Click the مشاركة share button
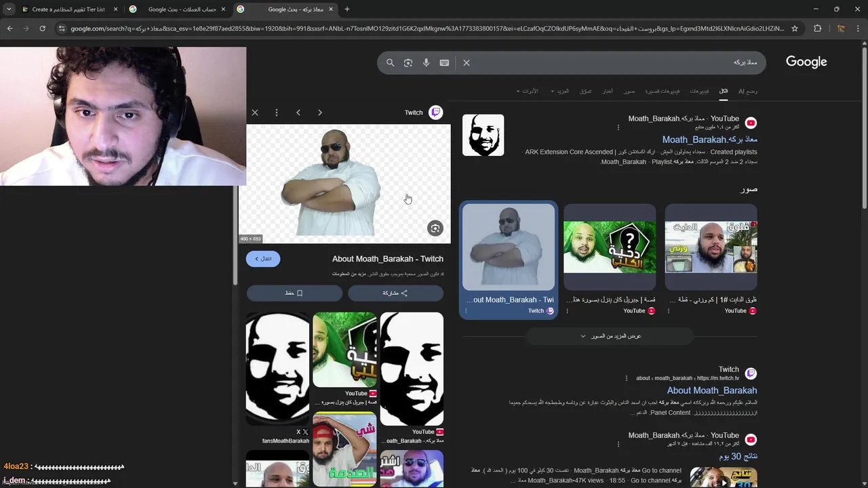 tap(395, 293)
